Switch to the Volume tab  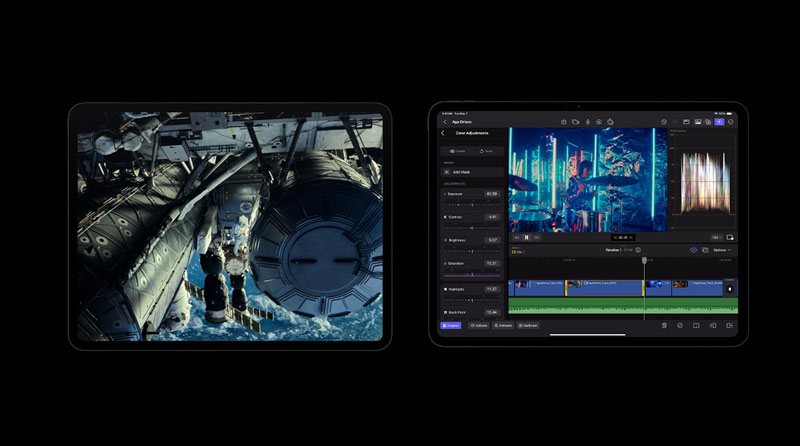(x=479, y=325)
